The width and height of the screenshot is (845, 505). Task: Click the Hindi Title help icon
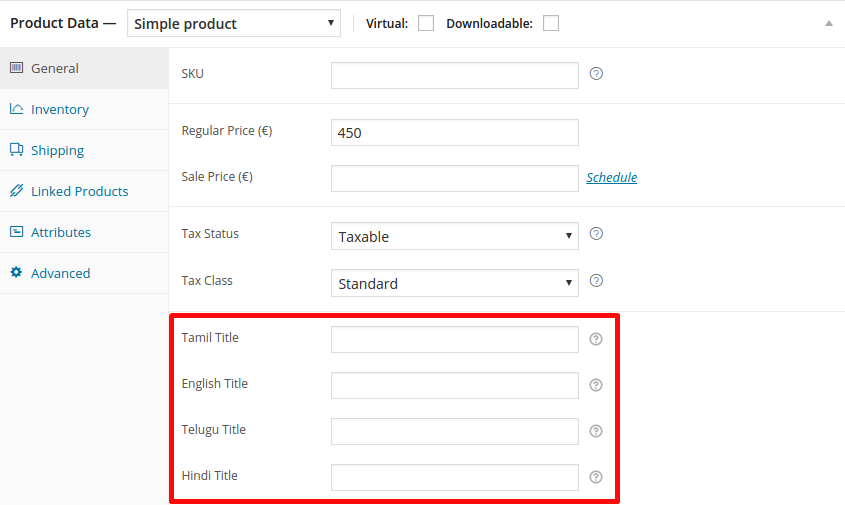[596, 477]
